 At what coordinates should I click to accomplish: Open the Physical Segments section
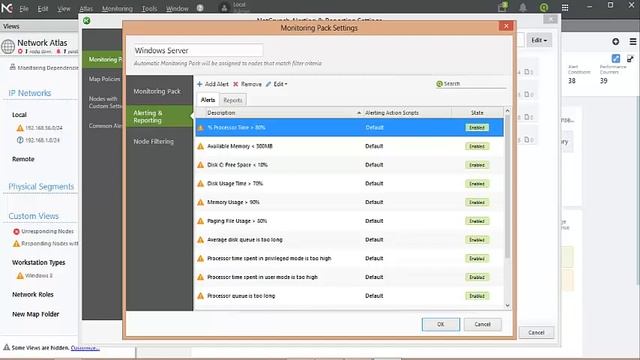click(x=41, y=187)
